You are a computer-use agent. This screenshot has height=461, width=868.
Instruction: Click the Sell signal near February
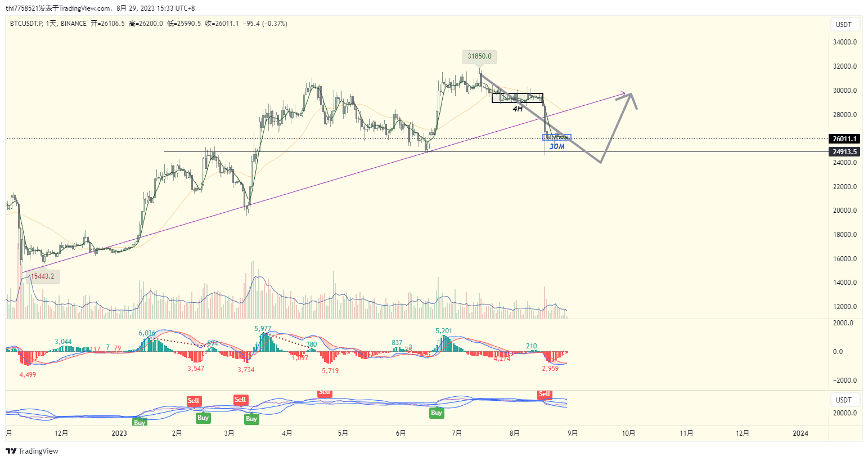pyautogui.click(x=194, y=401)
